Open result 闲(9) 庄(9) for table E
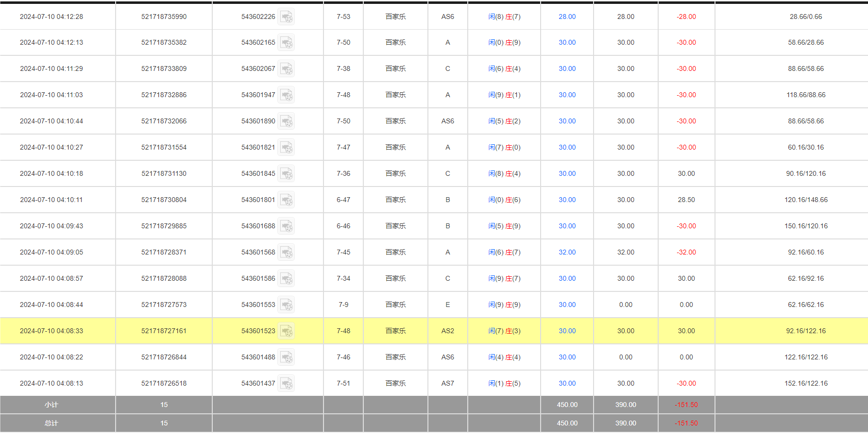868x441 pixels. [504, 305]
